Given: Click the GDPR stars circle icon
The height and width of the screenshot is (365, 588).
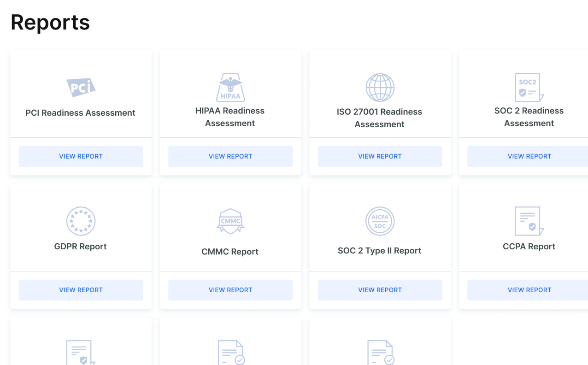Looking at the screenshot, I should pos(81,221).
